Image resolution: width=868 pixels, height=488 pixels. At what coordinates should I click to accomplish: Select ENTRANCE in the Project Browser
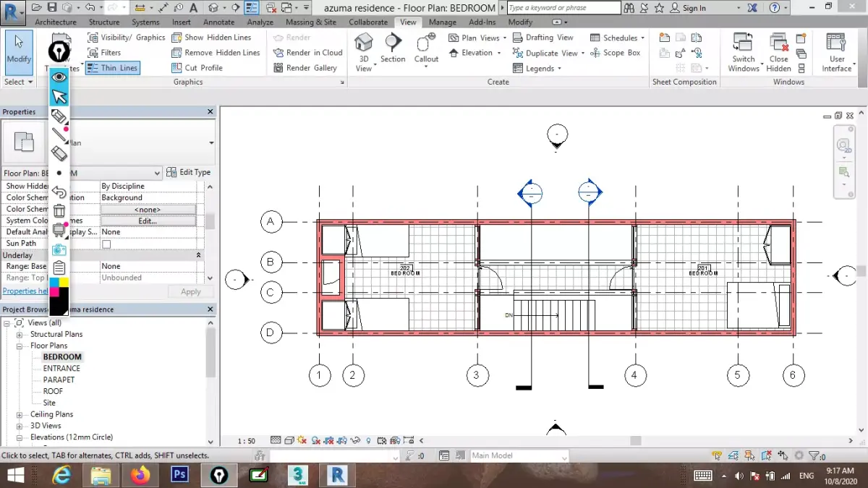click(x=61, y=369)
